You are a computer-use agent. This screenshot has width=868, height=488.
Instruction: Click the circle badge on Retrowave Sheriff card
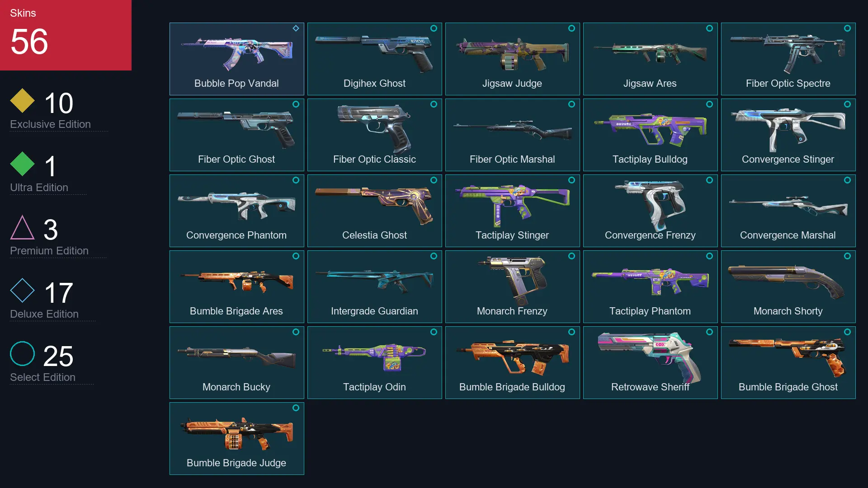(x=709, y=332)
